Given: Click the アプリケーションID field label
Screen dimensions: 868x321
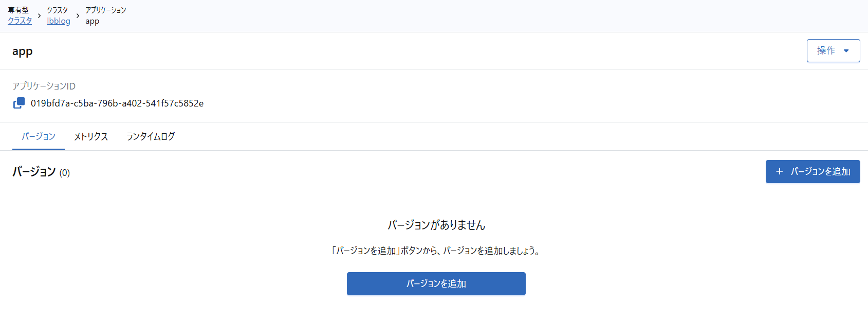Looking at the screenshot, I should coord(44,86).
